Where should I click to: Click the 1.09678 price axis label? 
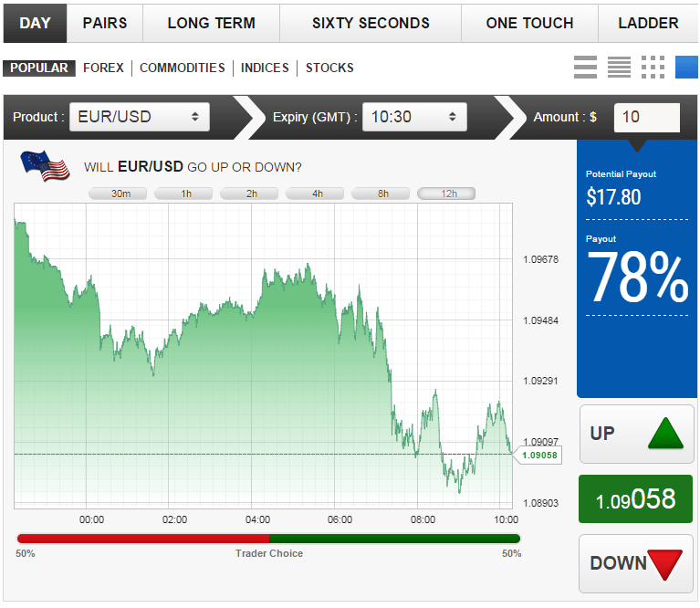tap(540, 259)
